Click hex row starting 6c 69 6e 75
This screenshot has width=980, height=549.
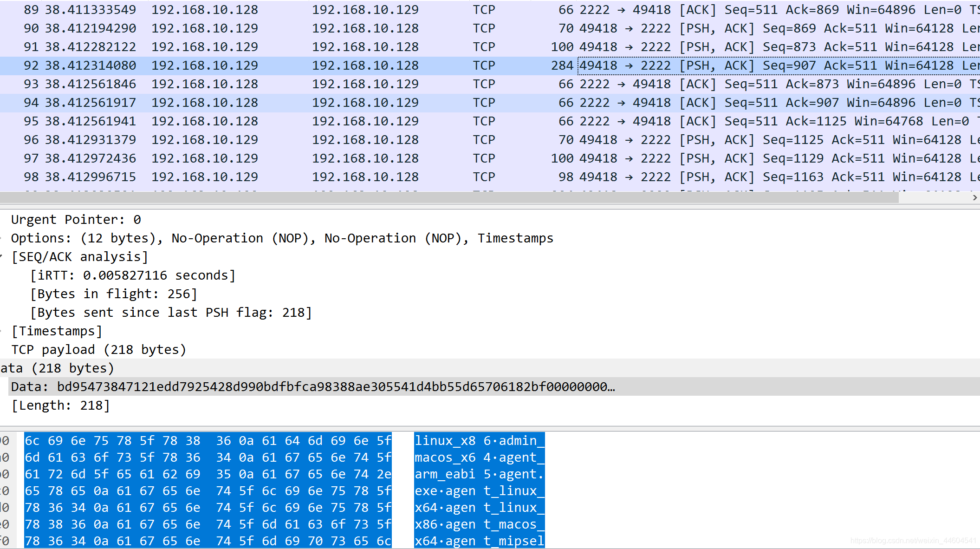[x=208, y=441]
